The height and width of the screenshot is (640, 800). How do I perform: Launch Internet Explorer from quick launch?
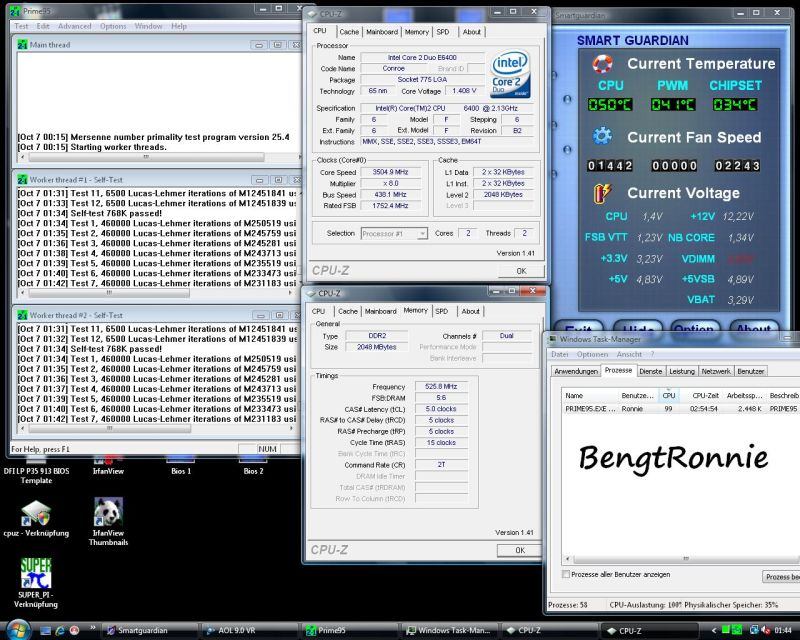point(60,631)
